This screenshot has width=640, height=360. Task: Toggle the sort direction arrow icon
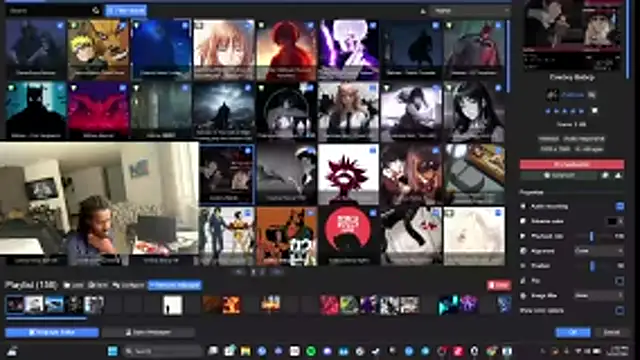coord(423,11)
